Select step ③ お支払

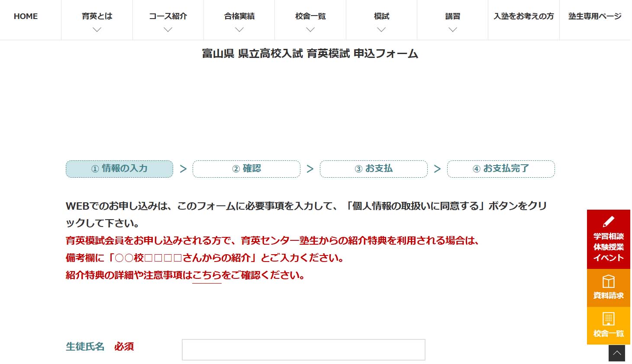(x=374, y=169)
